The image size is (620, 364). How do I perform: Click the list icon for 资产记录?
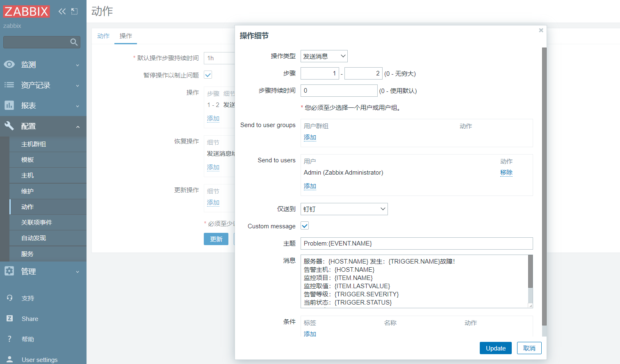click(9, 85)
